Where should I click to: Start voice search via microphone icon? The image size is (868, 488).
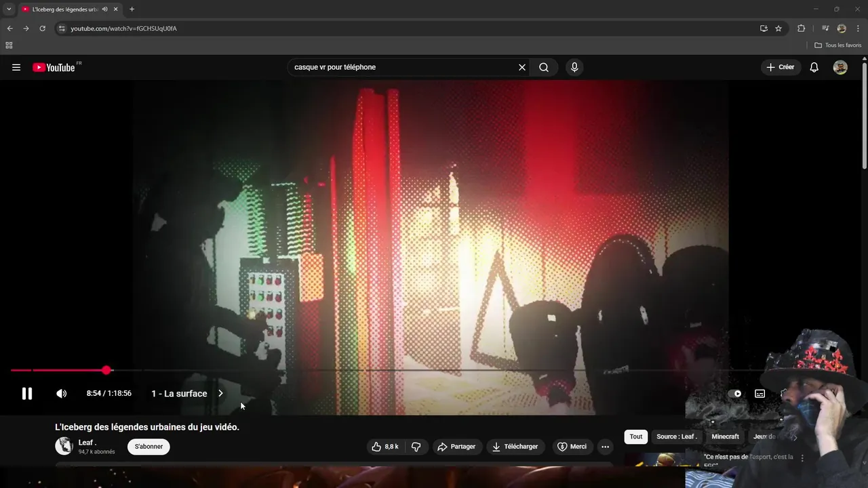[574, 67]
